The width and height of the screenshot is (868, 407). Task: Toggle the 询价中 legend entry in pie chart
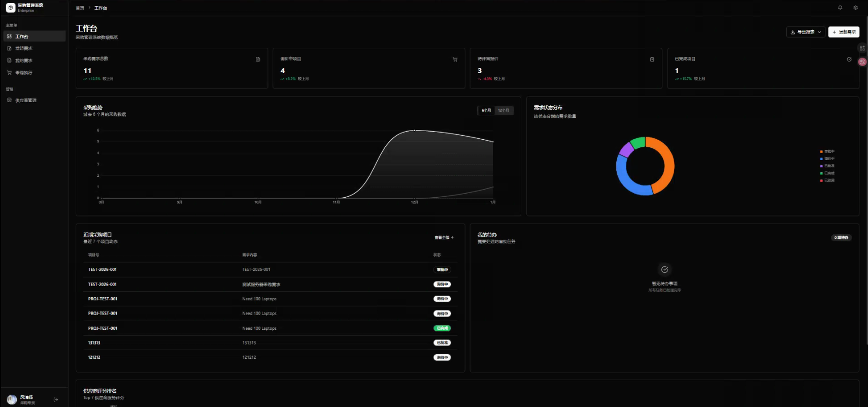[827, 159]
